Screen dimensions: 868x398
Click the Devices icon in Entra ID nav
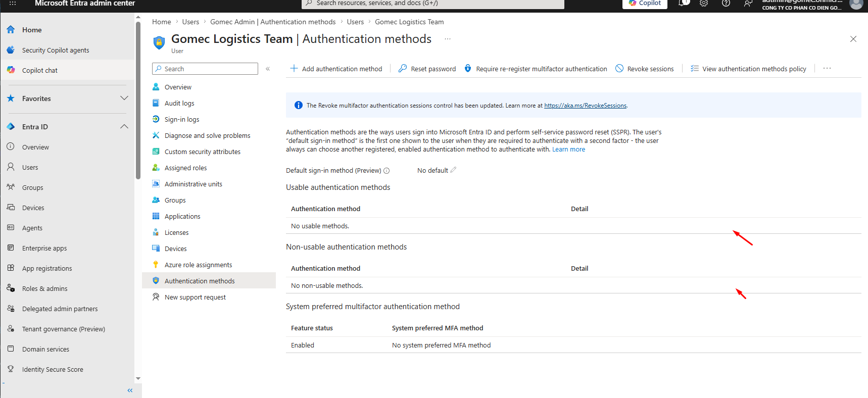click(11, 207)
